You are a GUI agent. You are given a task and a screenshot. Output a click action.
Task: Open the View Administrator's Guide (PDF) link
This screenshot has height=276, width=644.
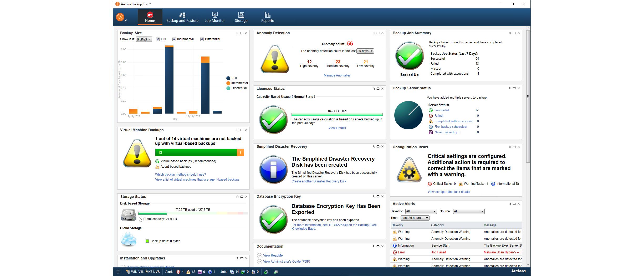[x=287, y=261]
